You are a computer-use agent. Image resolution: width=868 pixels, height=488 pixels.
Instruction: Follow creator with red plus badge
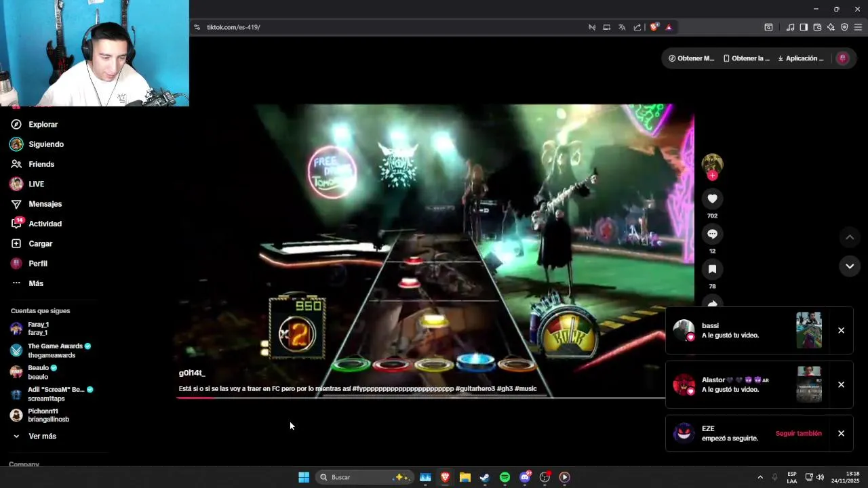point(712,176)
